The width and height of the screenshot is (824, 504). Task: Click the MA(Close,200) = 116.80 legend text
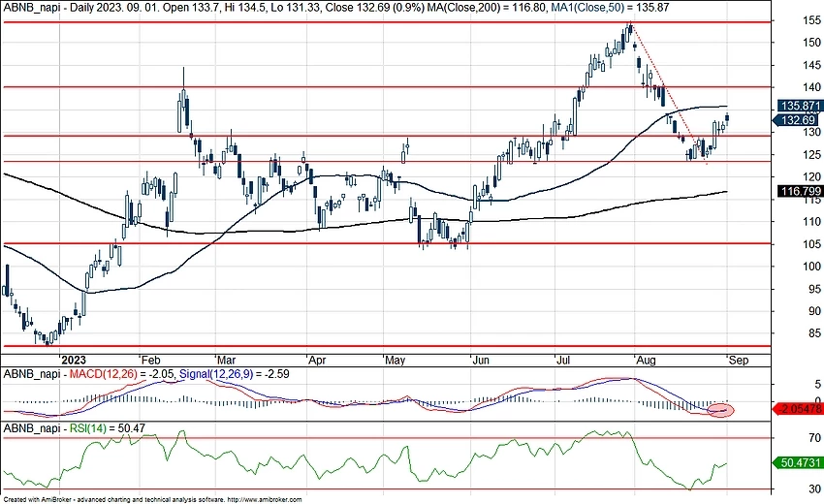[x=487, y=8]
